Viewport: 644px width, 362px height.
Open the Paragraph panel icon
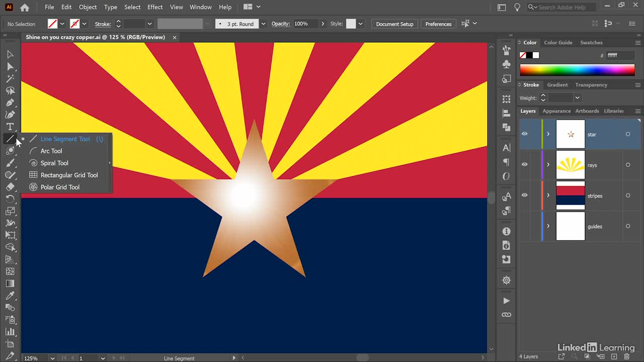[507, 162]
